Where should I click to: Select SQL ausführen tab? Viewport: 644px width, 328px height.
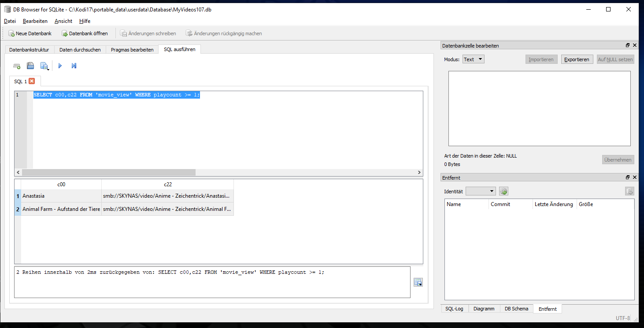coord(180,49)
